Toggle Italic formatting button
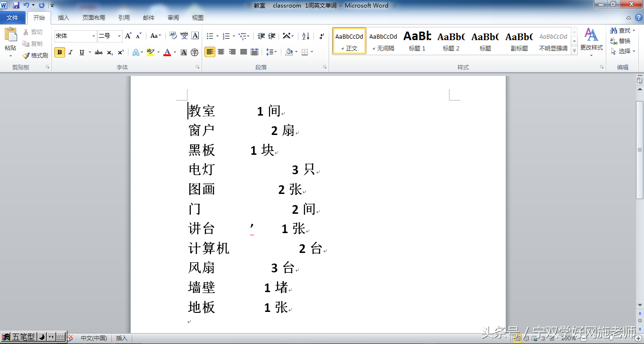 tap(71, 52)
